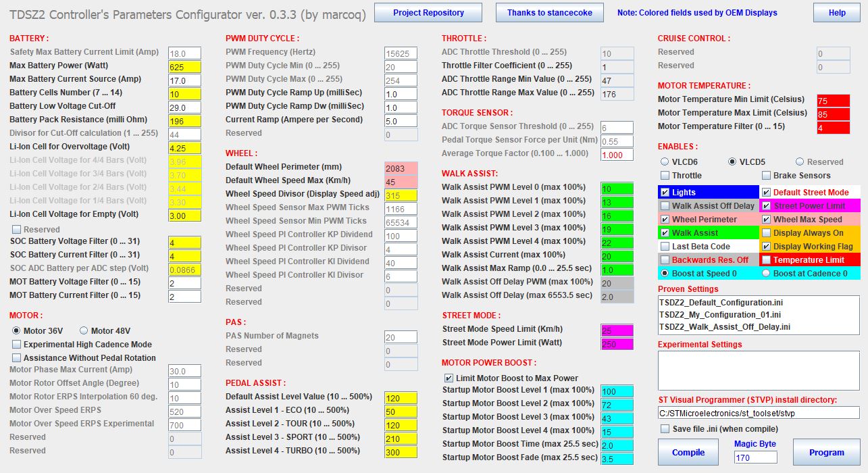Click the STVP install directory field
The image size is (868, 473).
pyautogui.click(x=759, y=413)
